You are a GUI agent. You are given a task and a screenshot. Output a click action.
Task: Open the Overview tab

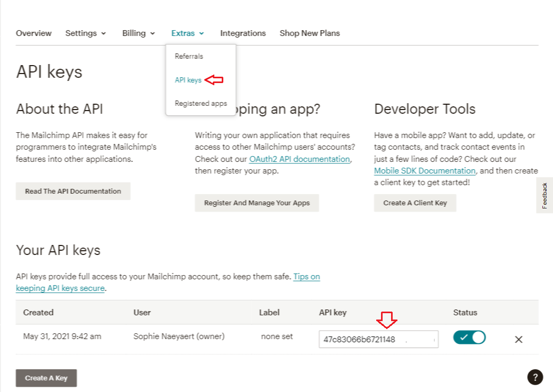pyautogui.click(x=33, y=33)
